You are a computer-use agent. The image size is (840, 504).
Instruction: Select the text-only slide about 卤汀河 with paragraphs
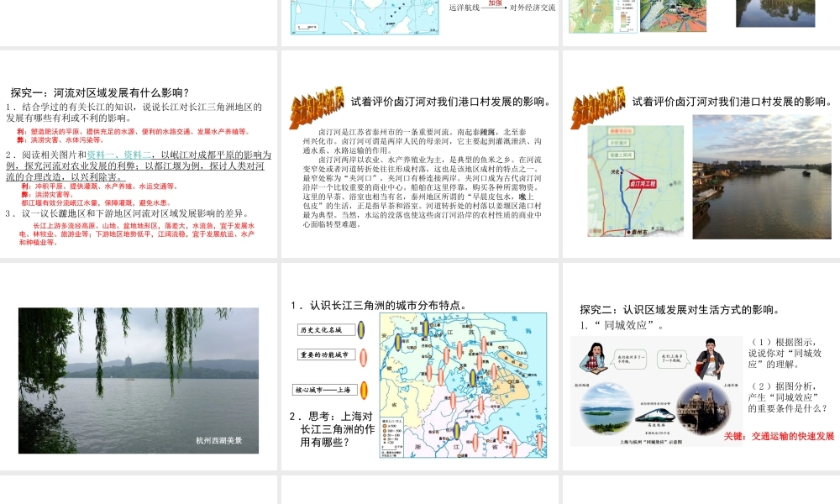(419, 154)
